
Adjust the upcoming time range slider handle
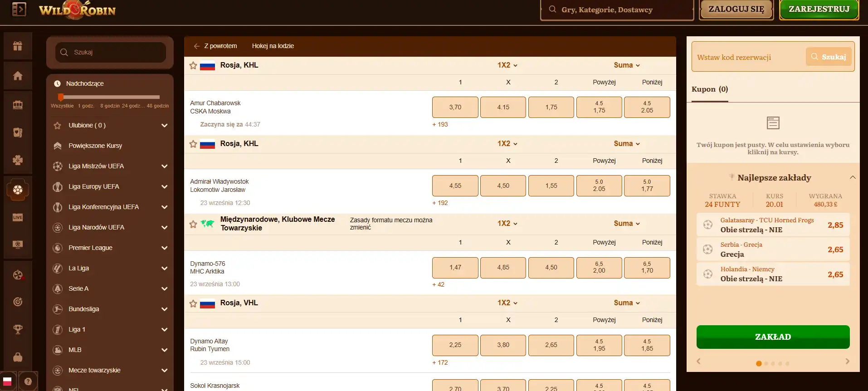pos(61,97)
